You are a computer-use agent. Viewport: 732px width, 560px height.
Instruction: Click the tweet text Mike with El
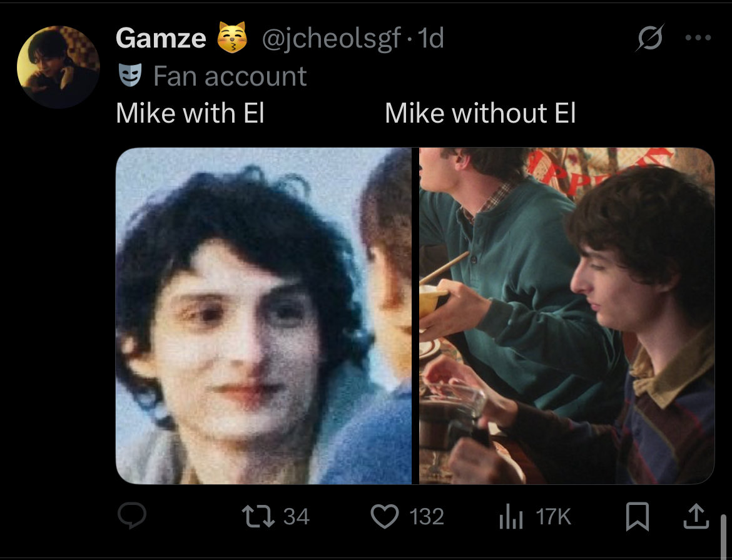(190, 113)
